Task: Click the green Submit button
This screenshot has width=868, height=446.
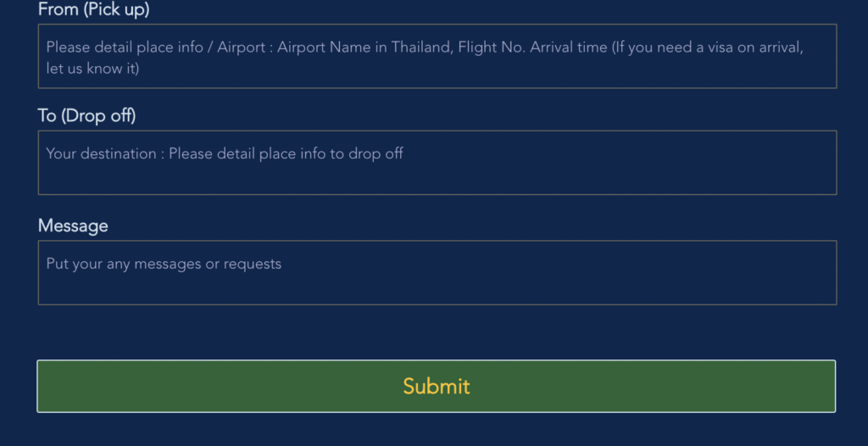Action: coord(436,386)
